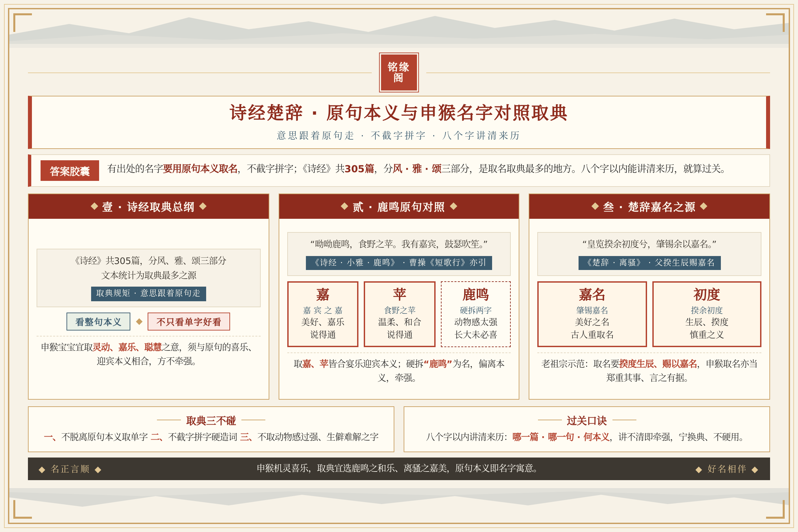This screenshot has height=532, width=798.
Task: Open the 嘉名 card
Action: (592, 314)
